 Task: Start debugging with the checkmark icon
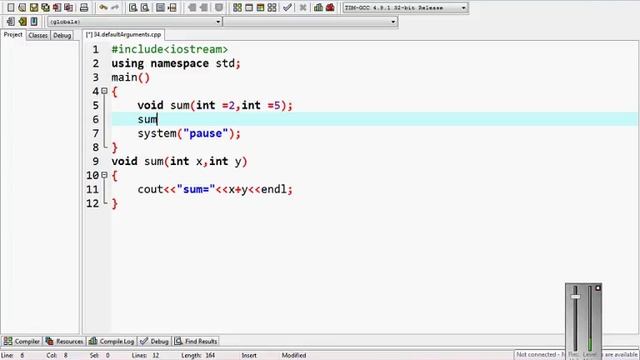(287, 7)
